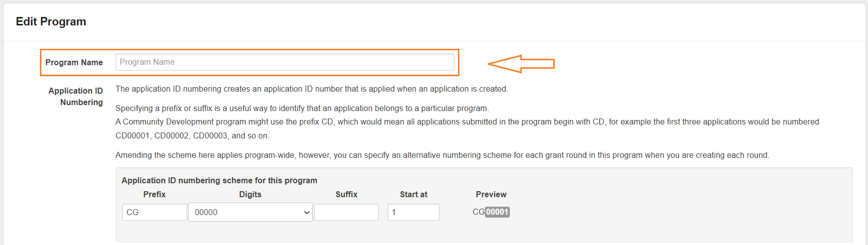Screen dimensions: 868x245
Task: Click the sentence starting "The application ID numbering creates"
Action: [x=311, y=89]
